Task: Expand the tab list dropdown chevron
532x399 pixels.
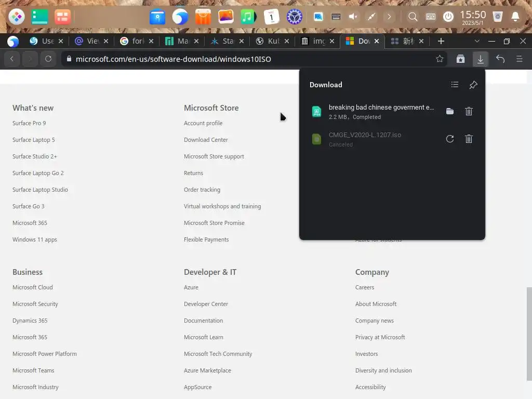Action: click(x=477, y=41)
